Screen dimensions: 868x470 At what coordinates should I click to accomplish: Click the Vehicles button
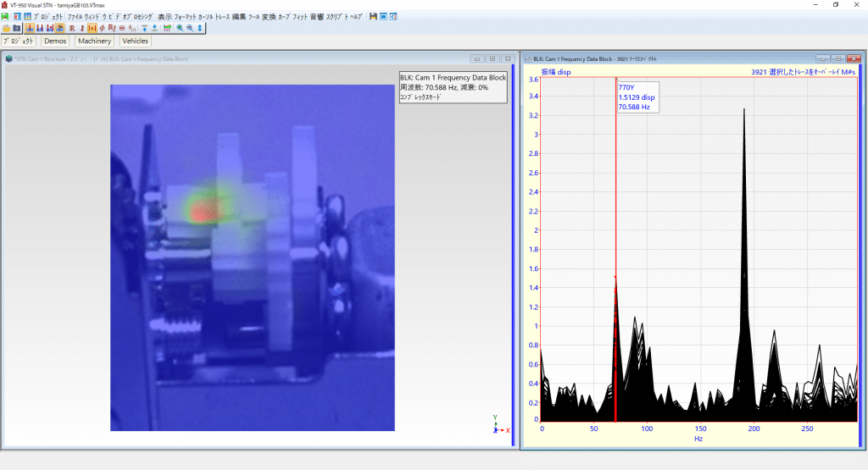click(x=135, y=41)
